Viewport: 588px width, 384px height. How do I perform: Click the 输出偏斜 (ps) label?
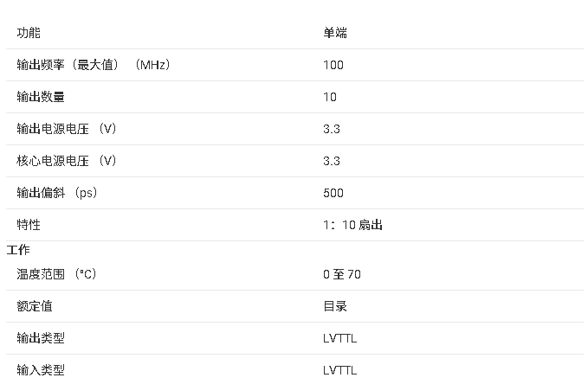pos(57,193)
